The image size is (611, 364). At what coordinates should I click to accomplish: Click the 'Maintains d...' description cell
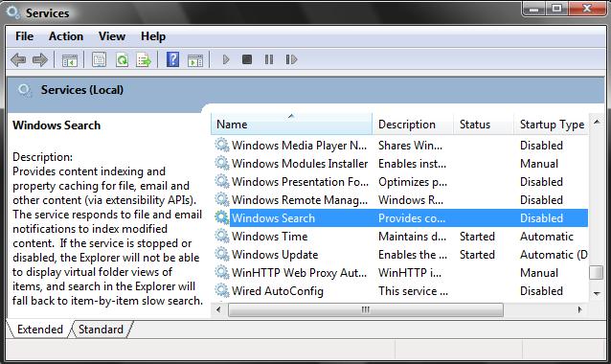412,237
